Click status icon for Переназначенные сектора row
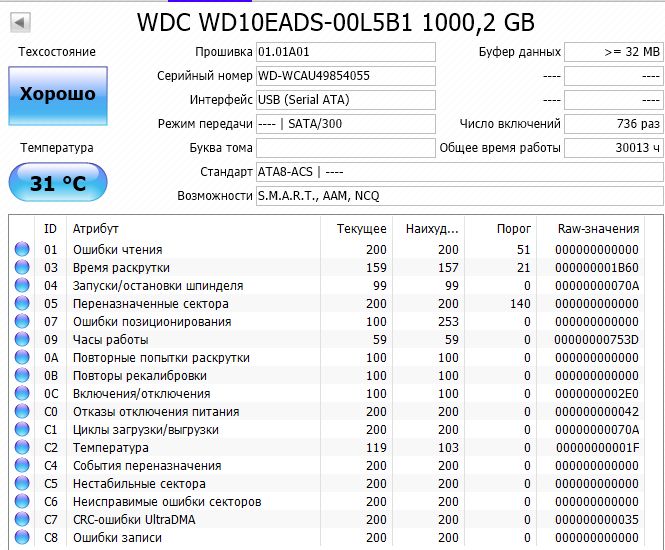665x550 pixels. pos(22,303)
